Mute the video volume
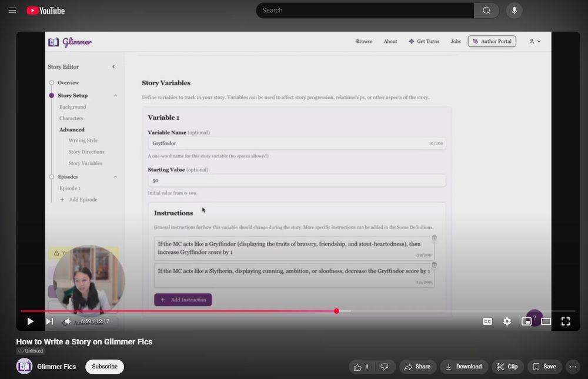588x379 pixels. tap(68, 321)
